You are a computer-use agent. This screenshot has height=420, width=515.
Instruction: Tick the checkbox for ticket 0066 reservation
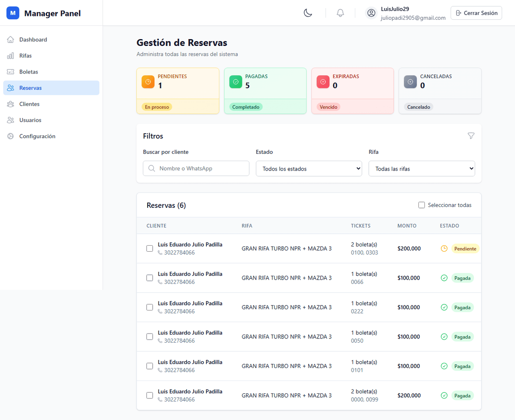pos(150,278)
